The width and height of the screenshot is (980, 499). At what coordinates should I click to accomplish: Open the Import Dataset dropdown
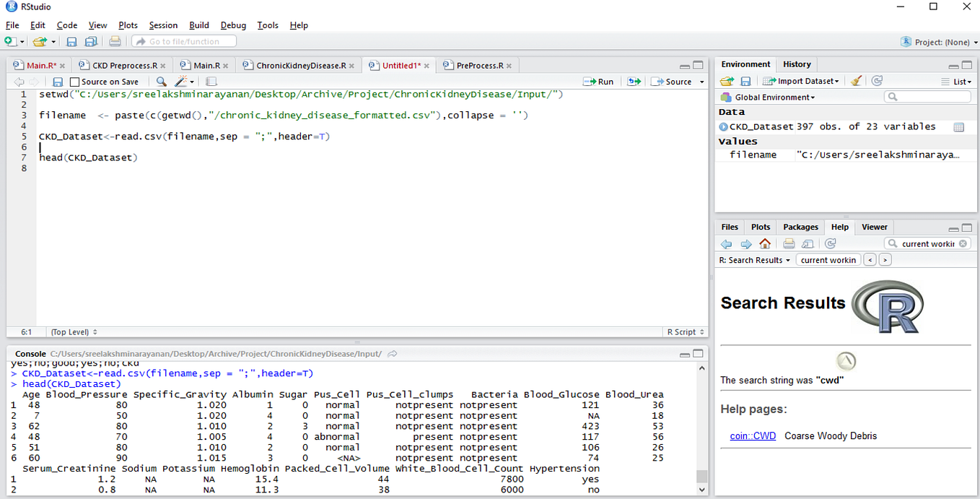click(802, 82)
